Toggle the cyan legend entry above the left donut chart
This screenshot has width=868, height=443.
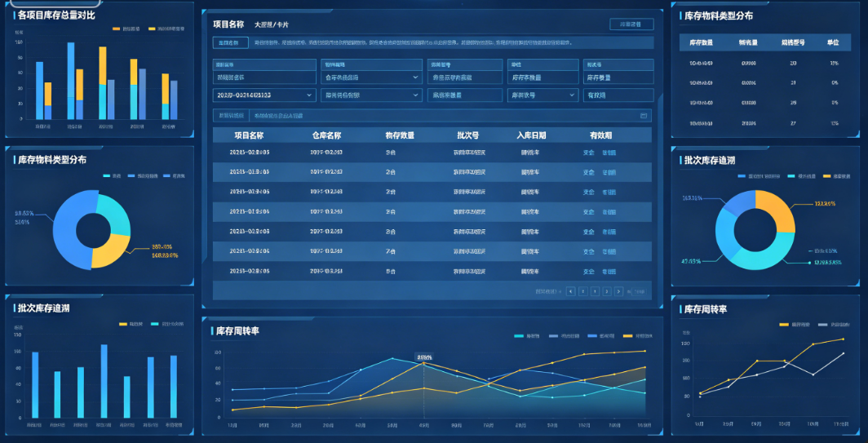tap(113, 175)
